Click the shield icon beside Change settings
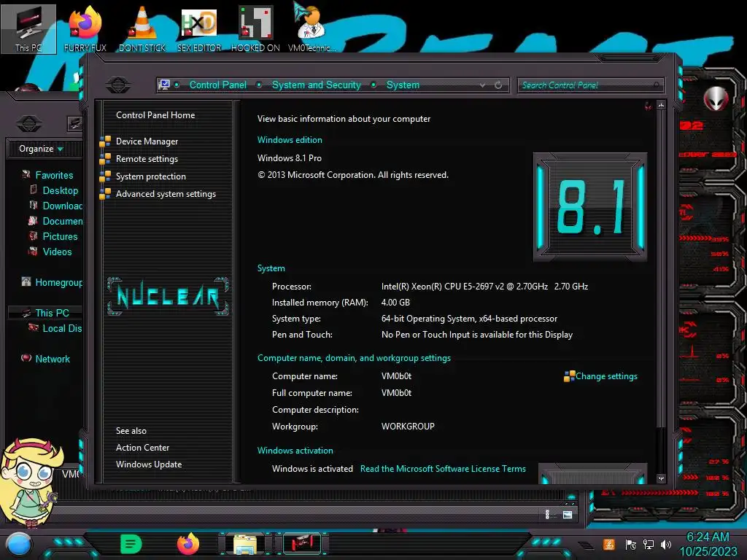 569,376
